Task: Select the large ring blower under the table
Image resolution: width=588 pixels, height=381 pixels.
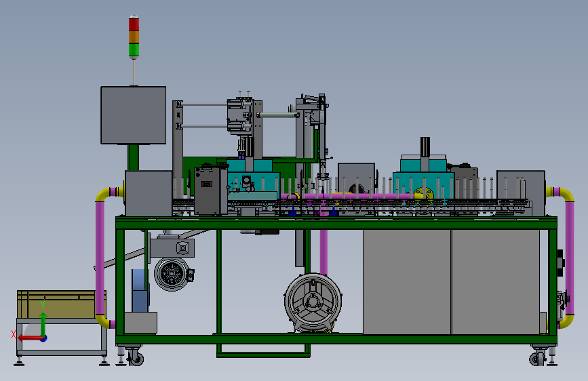Action: click(x=313, y=302)
